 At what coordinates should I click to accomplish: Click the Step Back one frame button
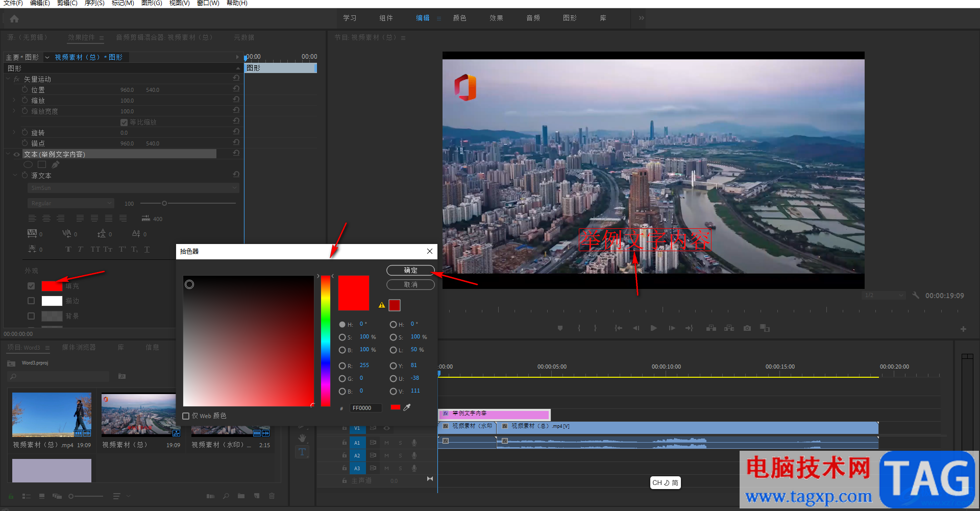(x=636, y=328)
